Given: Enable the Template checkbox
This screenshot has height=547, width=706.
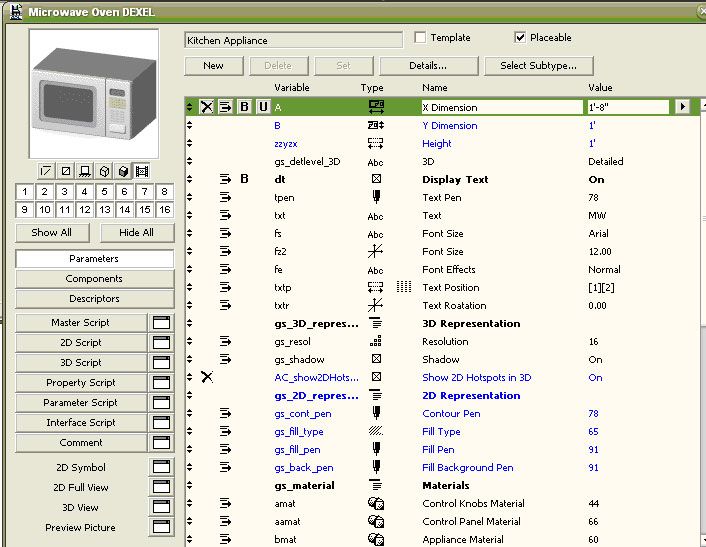Looking at the screenshot, I should 421,38.
